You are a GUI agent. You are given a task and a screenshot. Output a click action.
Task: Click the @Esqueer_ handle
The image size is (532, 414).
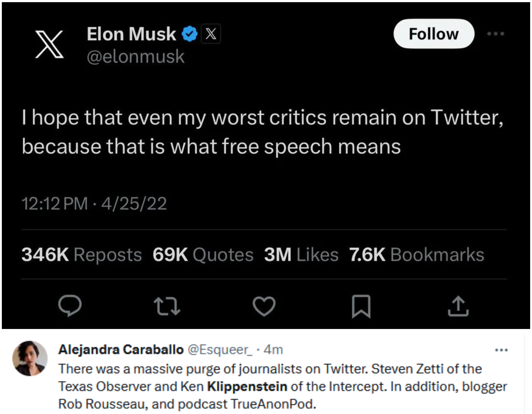pyautogui.click(x=220, y=350)
